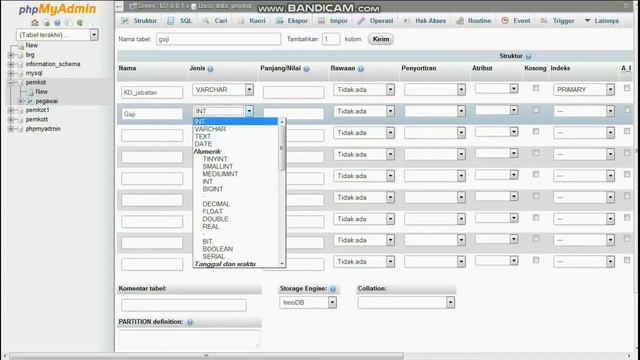The width and height of the screenshot is (640, 360).
Task: Click the Komentar tabel input field
Action: tap(184, 305)
